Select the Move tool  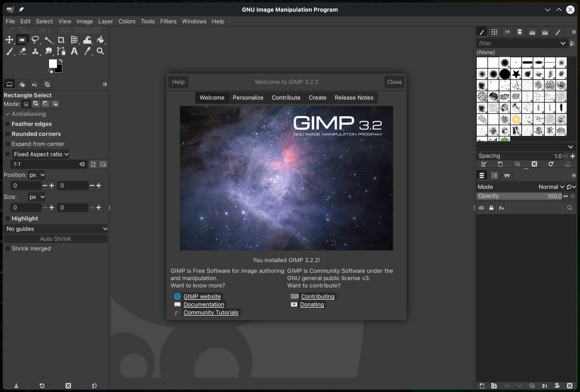click(9, 40)
